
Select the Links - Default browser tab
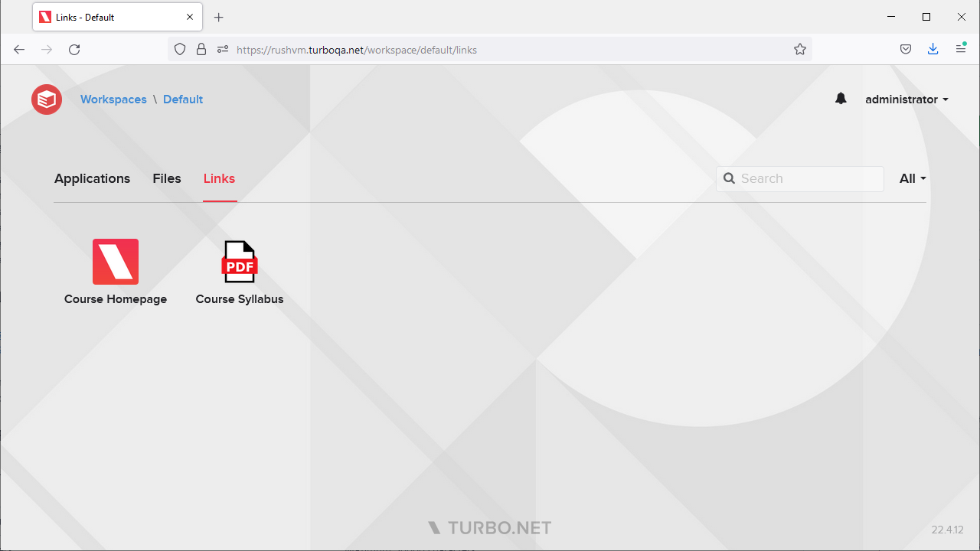117,17
